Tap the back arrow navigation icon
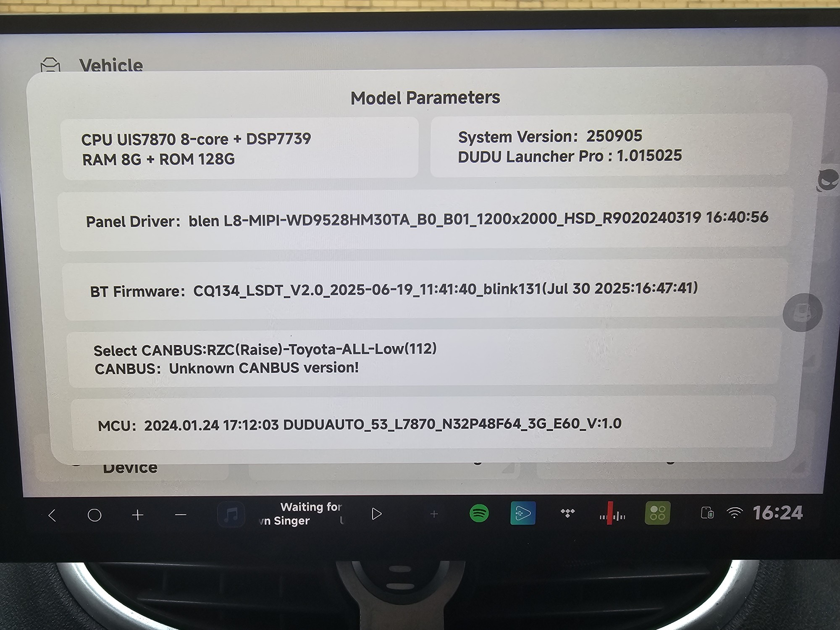 pyautogui.click(x=52, y=515)
